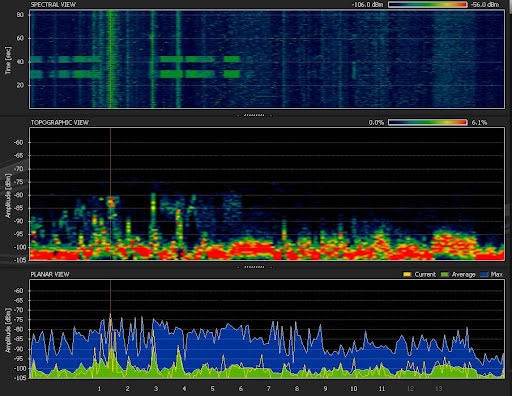Click the -106.0 dBm scale minimum value
512x396 pixels.
(368, 4)
